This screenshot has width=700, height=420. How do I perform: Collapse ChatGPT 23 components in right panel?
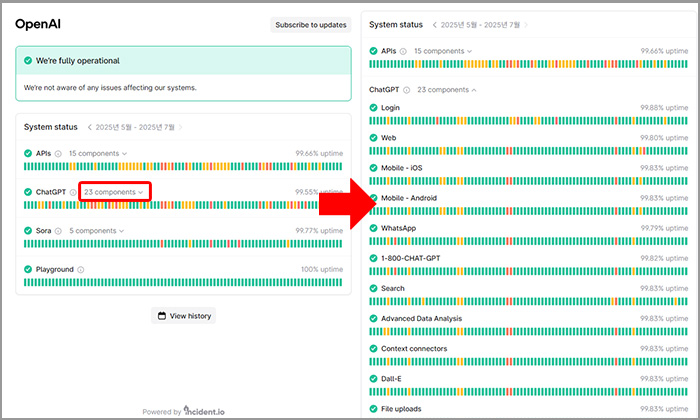[x=447, y=90]
